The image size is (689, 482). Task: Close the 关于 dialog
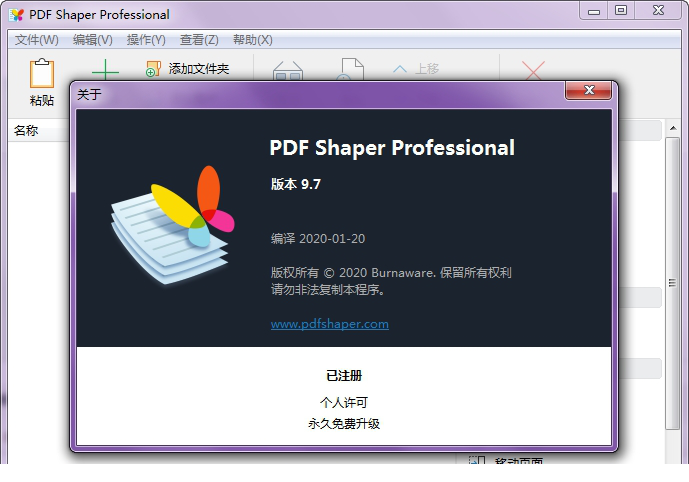(588, 90)
